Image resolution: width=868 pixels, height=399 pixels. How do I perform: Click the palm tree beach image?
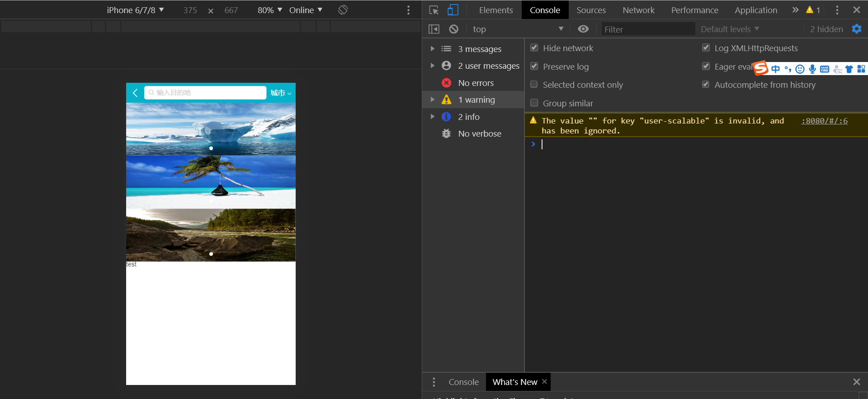(211, 182)
